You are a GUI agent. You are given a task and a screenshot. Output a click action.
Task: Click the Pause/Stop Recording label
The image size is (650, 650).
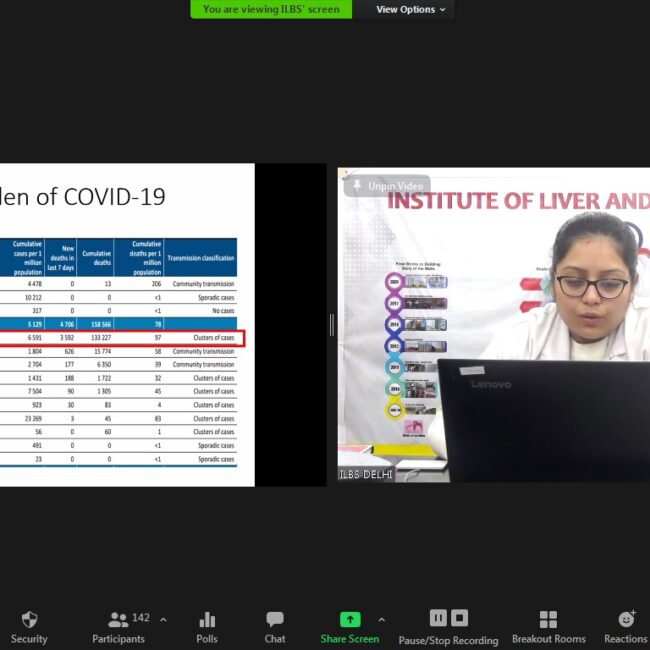(448, 640)
